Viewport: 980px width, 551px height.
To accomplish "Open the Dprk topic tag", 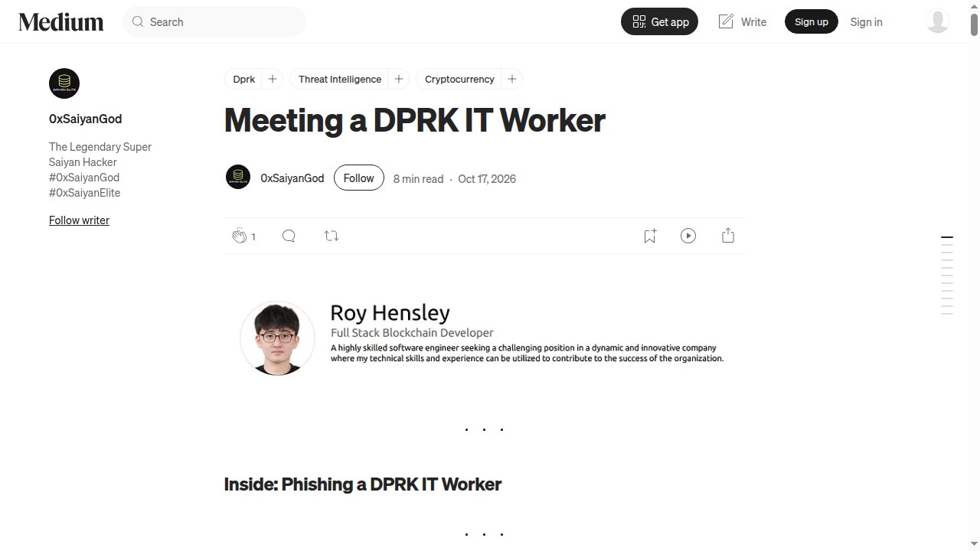I will [244, 79].
